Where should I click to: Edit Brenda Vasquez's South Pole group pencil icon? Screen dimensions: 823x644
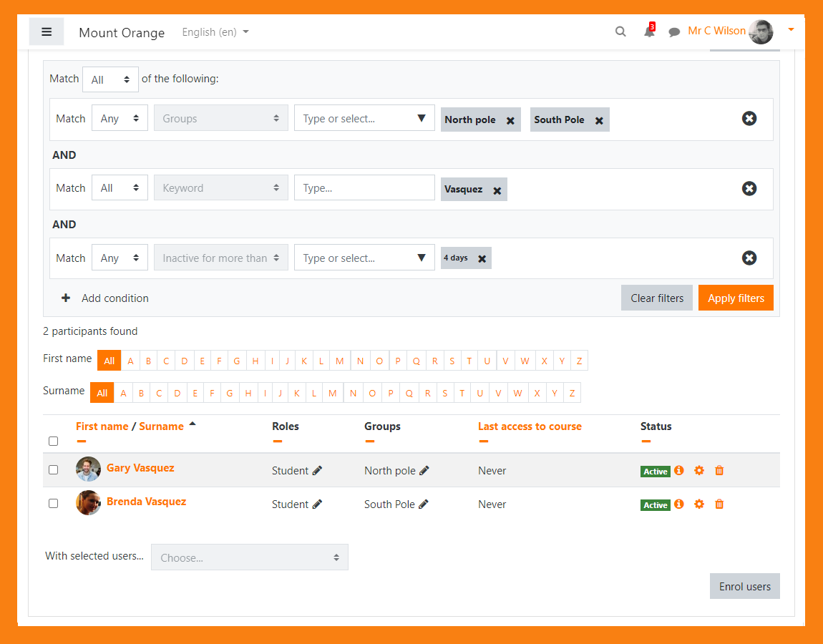pos(424,504)
